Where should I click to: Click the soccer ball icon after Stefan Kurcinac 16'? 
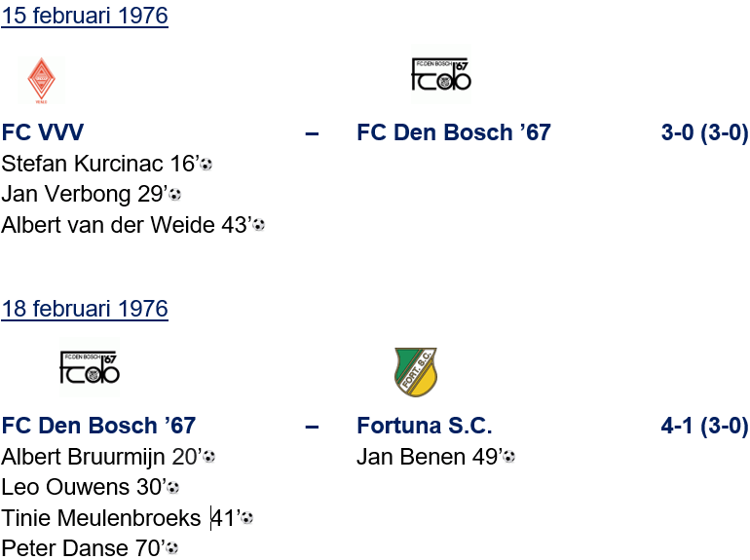click(x=206, y=166)
